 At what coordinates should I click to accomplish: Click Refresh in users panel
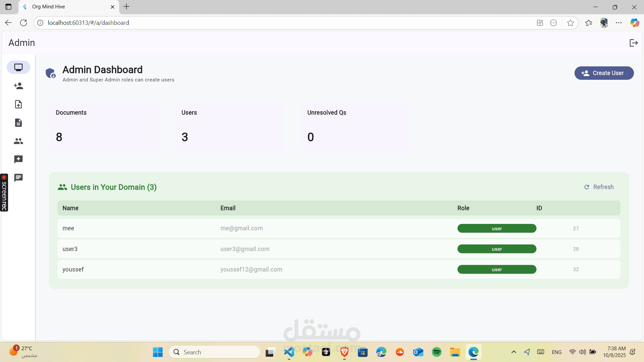pyautogui.click(x=599, y=187)
